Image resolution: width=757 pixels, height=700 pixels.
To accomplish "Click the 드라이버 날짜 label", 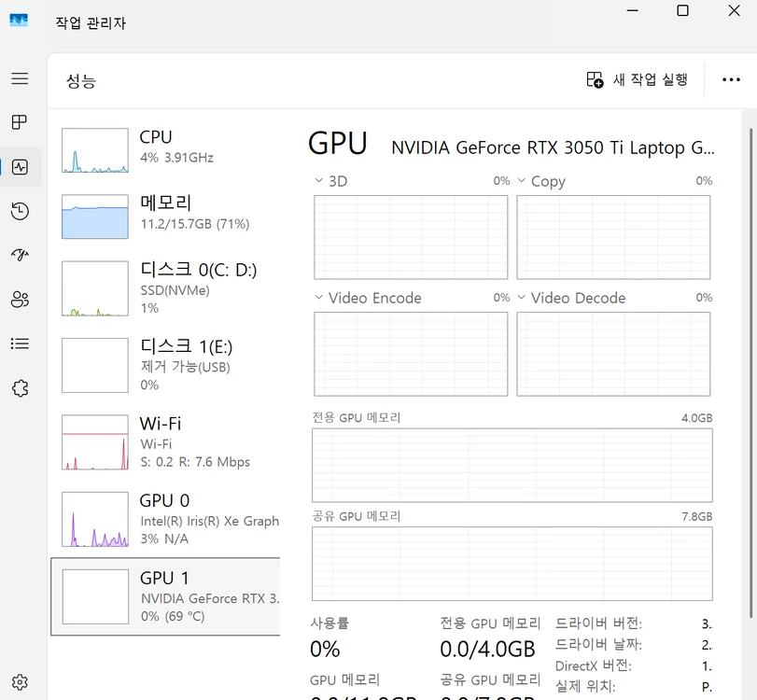I will pos(598,645).
